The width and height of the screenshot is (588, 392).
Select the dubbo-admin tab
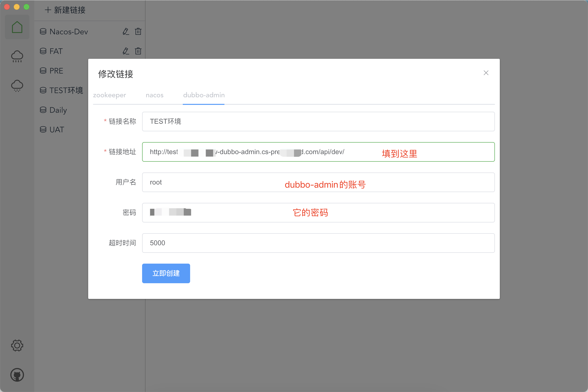click(x=204, y=95)
